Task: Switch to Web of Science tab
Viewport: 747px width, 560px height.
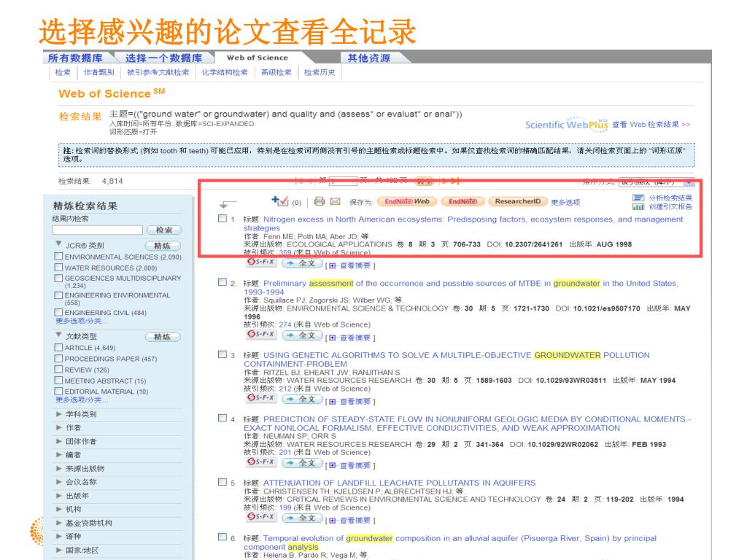Action: pyautogui.click(x=258, y=58)
